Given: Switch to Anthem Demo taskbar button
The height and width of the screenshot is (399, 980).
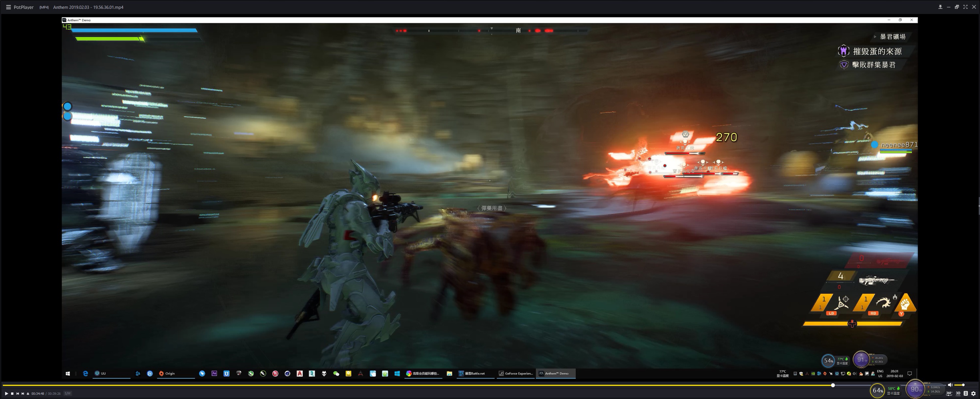Looking at the screenshot, I should tap(556, 373).
